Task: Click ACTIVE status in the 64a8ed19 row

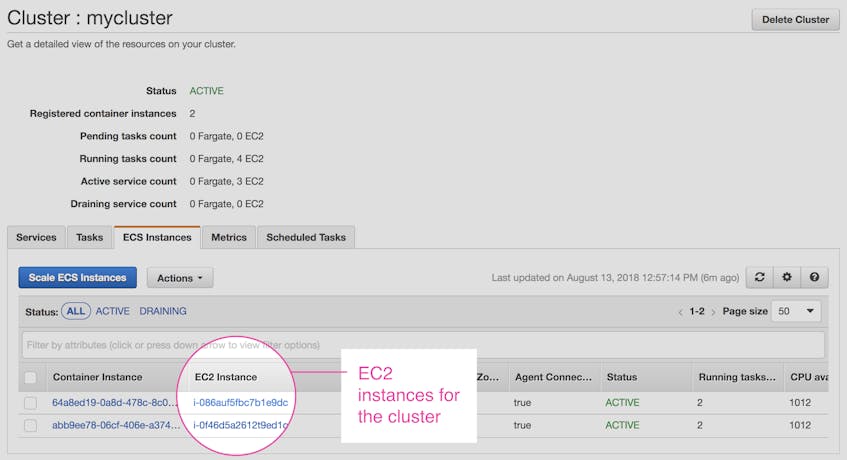Action: pyautogui.click(x=622, y=403)
